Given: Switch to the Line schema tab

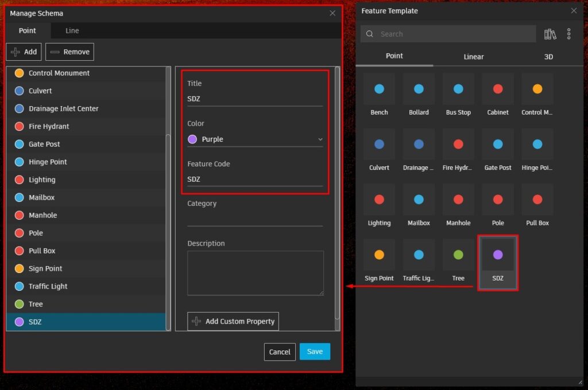Looking at the screenshot, I should pos(72,31).
